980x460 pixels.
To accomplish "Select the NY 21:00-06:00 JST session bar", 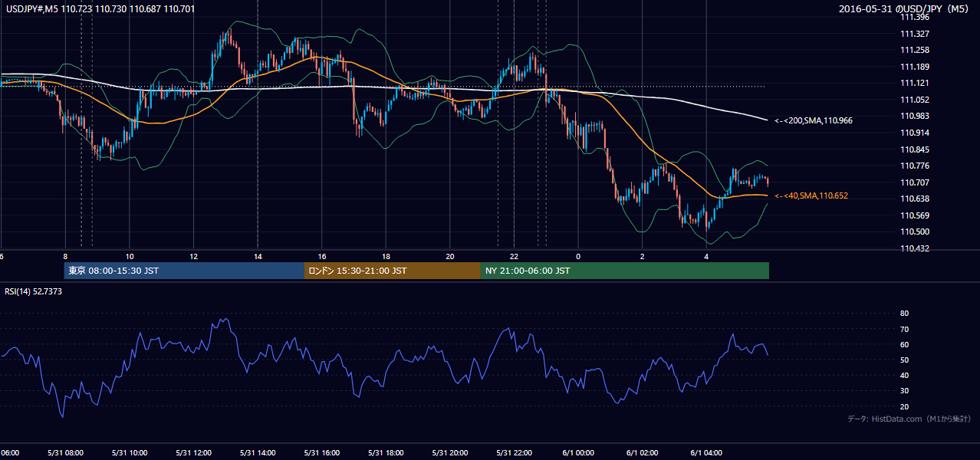I will (625, 271).
